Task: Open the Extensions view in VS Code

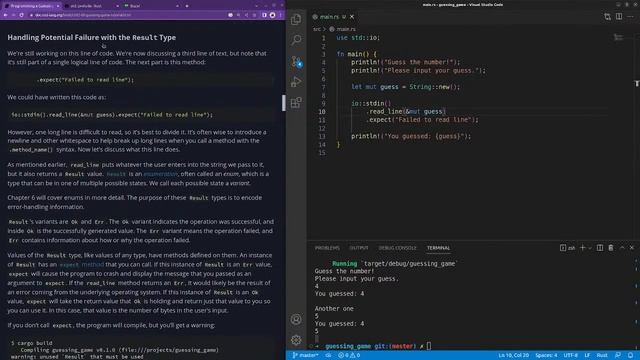Action: pos(296,102)
